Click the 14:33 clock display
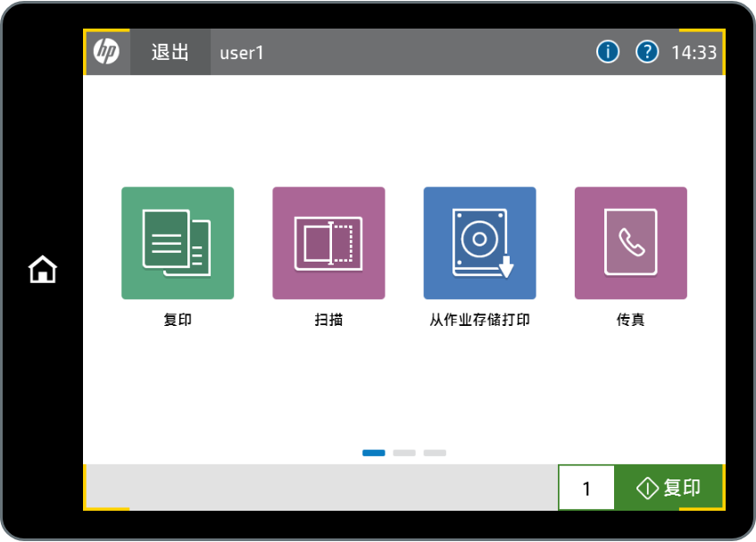This screenshot has height=542, width=756. [694, 53]
